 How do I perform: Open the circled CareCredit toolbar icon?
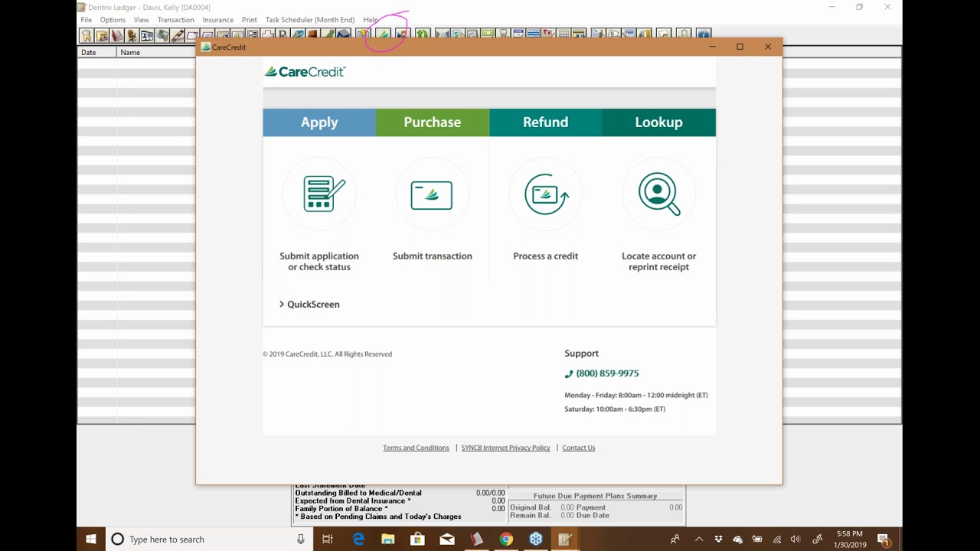[x=385, y=34]
